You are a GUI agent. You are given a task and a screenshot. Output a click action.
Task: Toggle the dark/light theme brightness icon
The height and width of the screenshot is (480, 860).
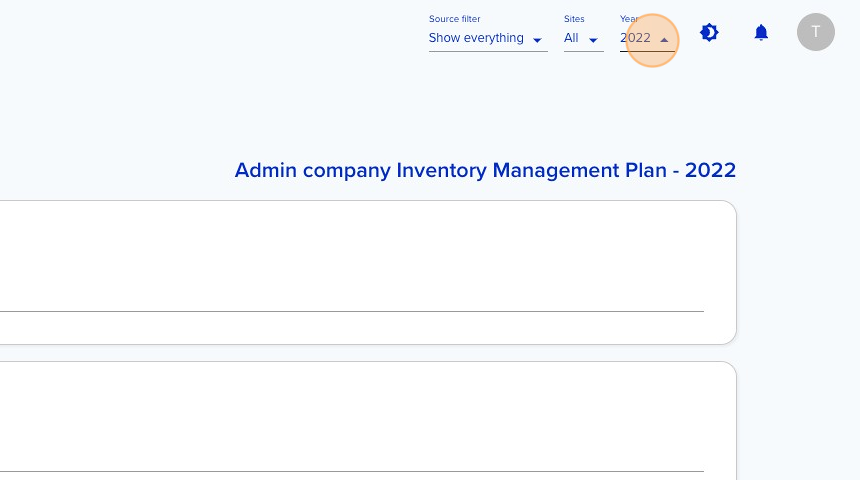point(709,32)
